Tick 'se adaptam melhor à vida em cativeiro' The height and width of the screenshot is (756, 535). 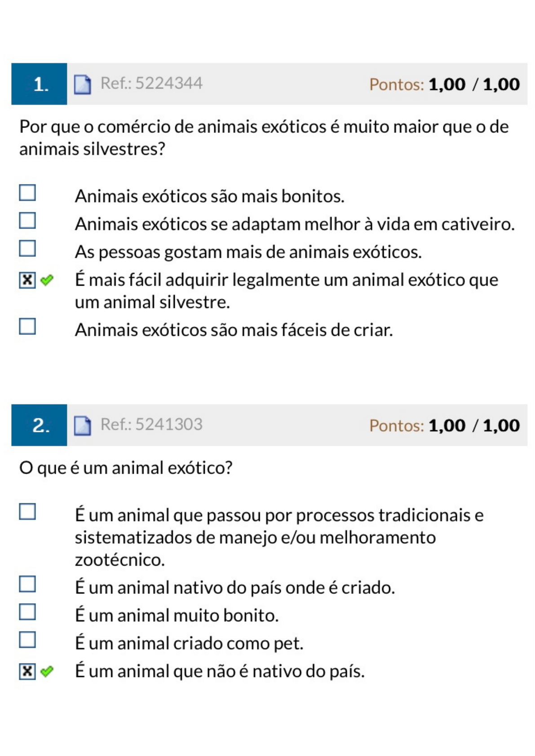pos(27,220)
